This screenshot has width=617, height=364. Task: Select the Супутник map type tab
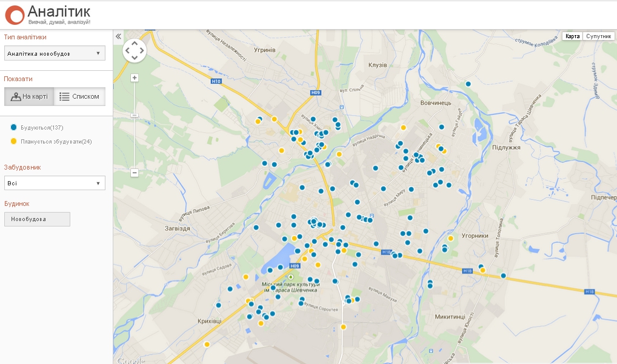(x=598, y=36)
